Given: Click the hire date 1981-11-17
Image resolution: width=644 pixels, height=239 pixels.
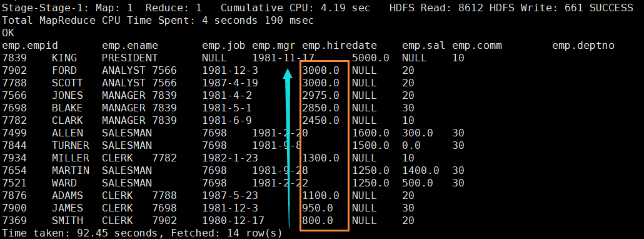Looking at the screenshot, I should click(283, 58).
